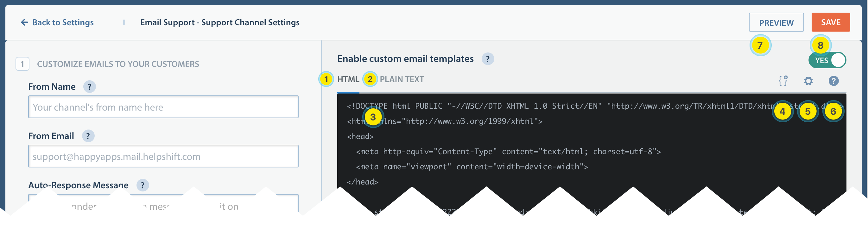868x230 pixels.
Task: Click the meta viewport line in code editor
Action: [x=472, y=167]
